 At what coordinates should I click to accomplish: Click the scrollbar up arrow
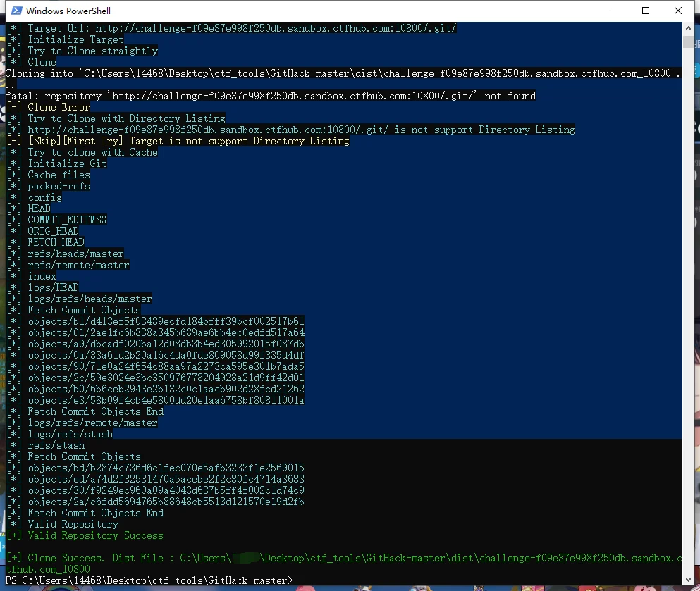(x=688, y=27)
